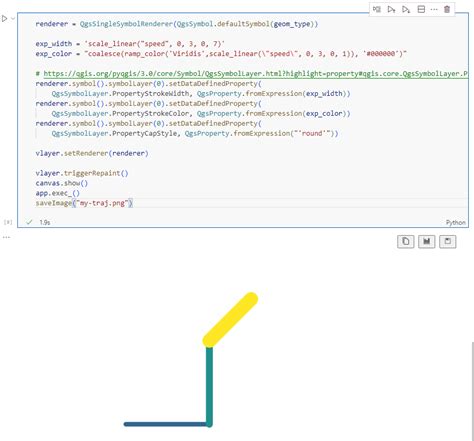Execute cell and below from toolbar

coord(406,9)
